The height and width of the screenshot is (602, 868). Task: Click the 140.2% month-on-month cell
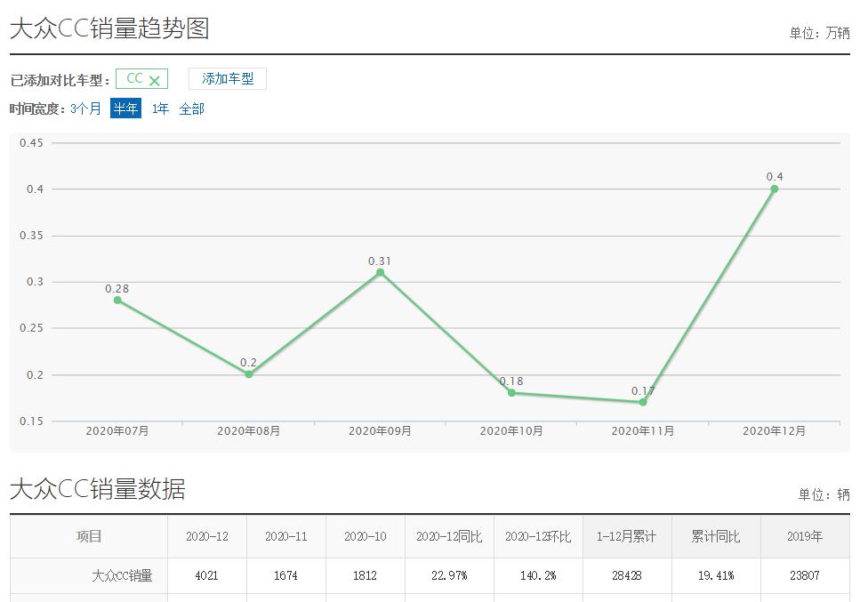click(x=538, y=575)
